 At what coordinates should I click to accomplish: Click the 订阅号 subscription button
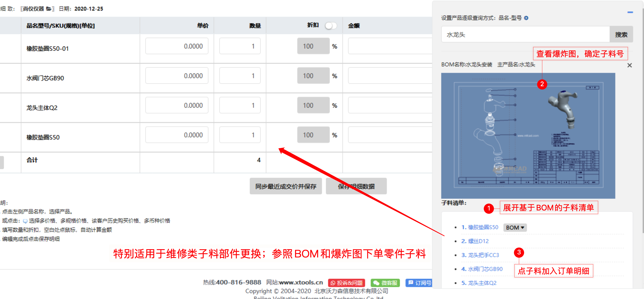pos(419,283)
